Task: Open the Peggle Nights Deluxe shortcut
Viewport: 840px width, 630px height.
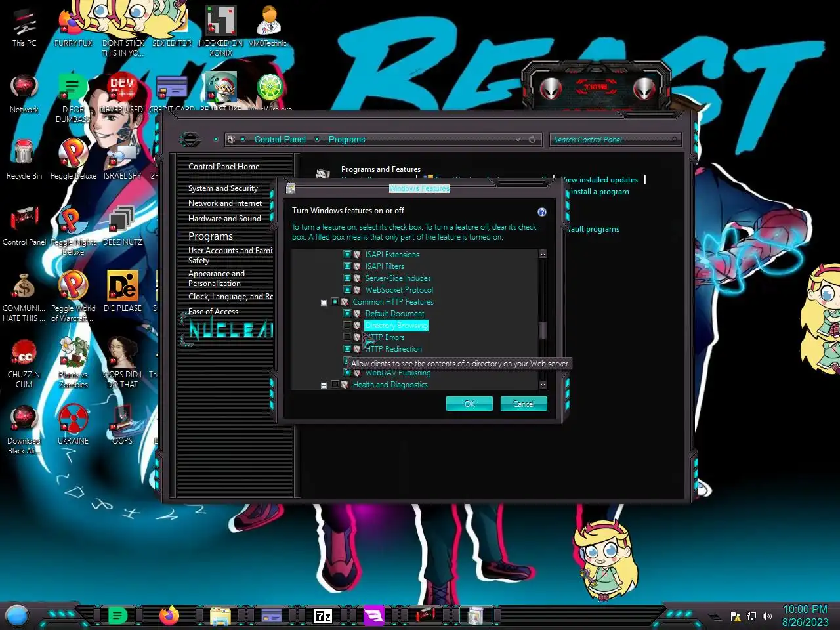Action: point(73,230)
